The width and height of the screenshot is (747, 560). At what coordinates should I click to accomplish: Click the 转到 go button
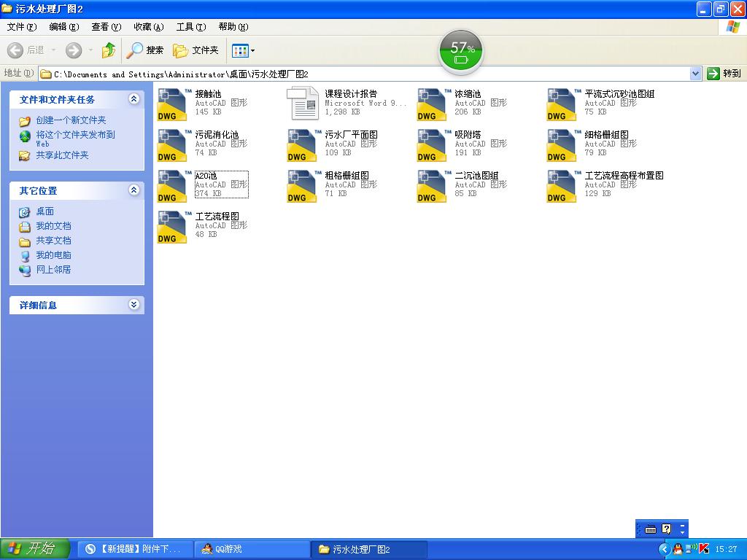718,73
